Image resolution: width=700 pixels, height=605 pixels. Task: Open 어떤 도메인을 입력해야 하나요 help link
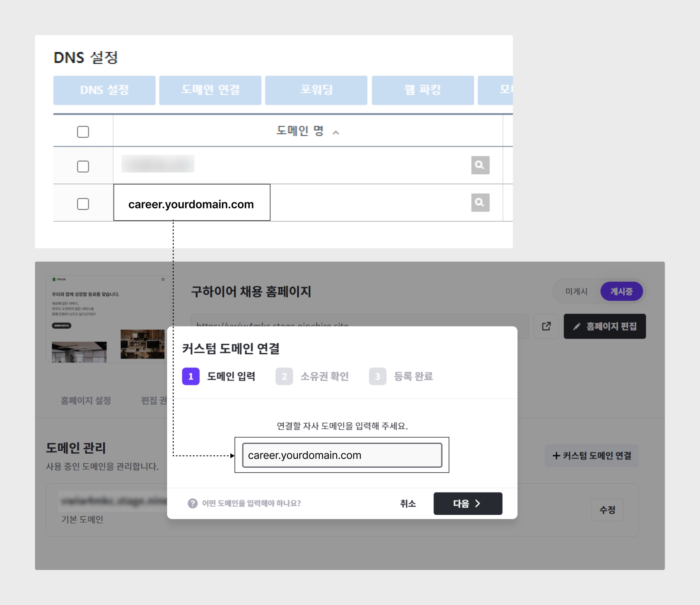pos(251,503)
